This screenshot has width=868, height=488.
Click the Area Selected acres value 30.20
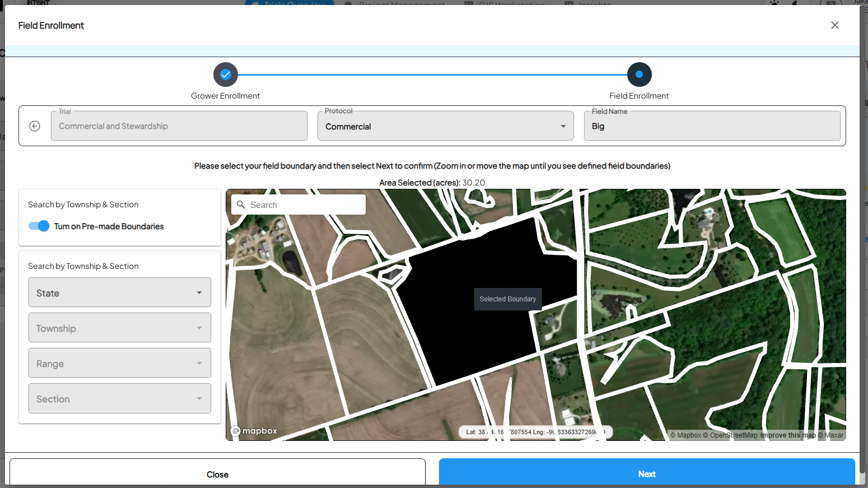pyautogui.click(x=474, y=183)
